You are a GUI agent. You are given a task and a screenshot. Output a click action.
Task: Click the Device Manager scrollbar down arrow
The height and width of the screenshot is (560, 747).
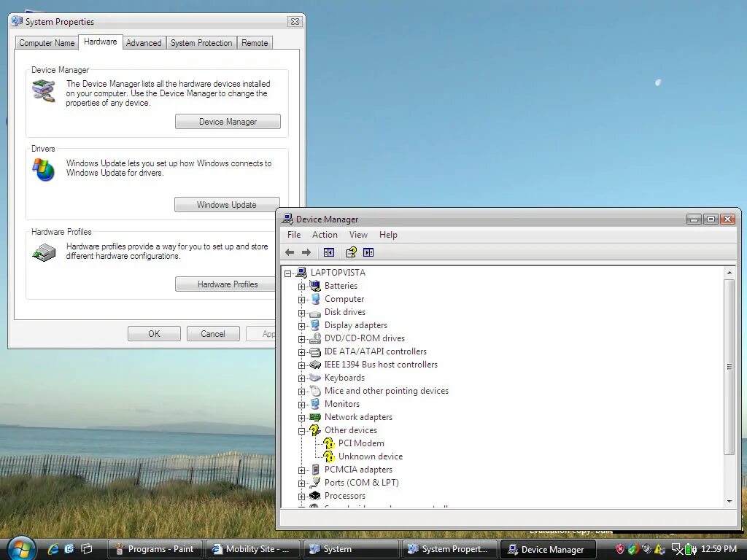click(729, 502)
